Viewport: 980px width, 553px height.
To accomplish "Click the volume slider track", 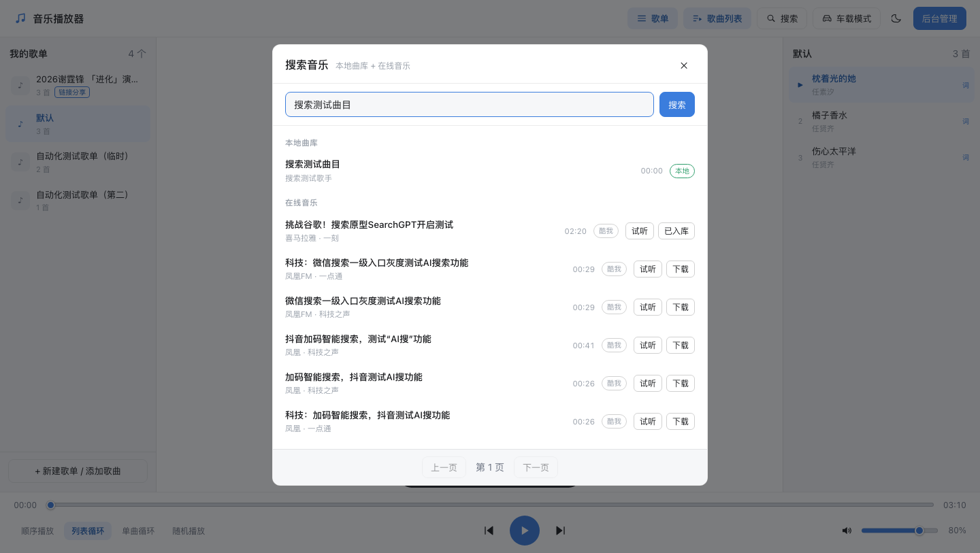I will pyautogui.click(x=899, y=531).
